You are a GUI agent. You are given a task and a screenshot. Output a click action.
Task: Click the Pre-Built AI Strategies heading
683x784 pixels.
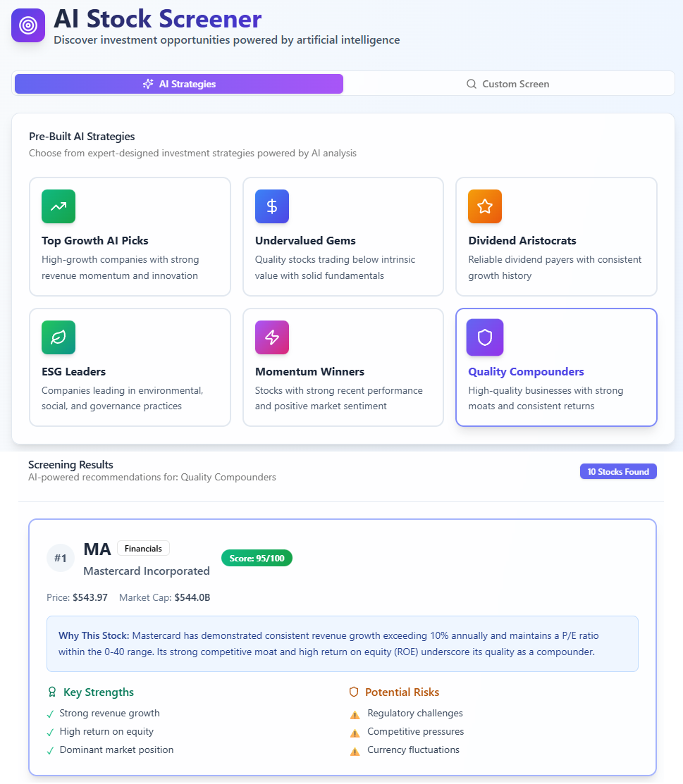tap(82, 137)
